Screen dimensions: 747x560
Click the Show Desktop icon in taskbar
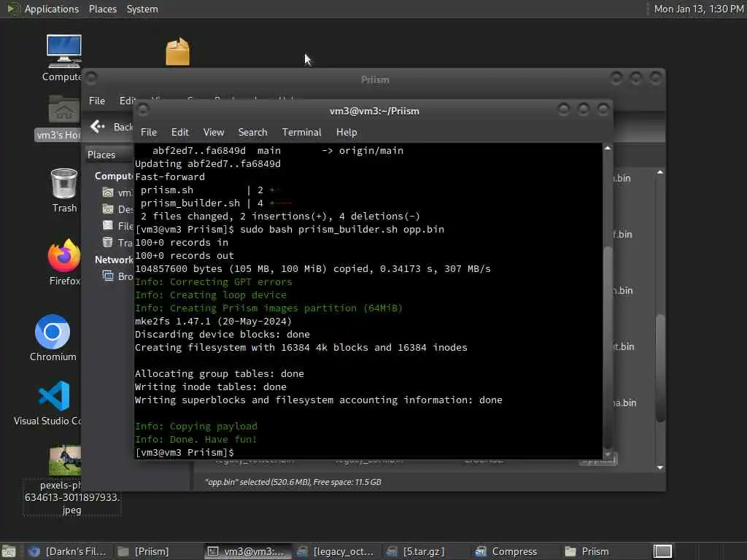click(x=8, y=551)
